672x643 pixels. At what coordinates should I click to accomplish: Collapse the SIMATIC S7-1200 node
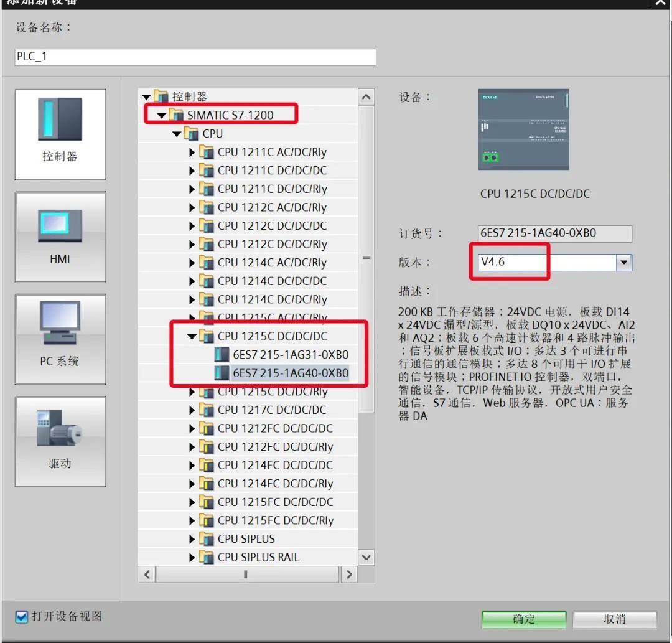click(162, 115)
